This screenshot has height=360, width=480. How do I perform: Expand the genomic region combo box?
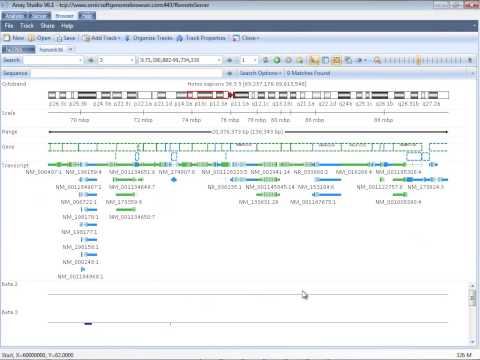[x=219, y=60]
